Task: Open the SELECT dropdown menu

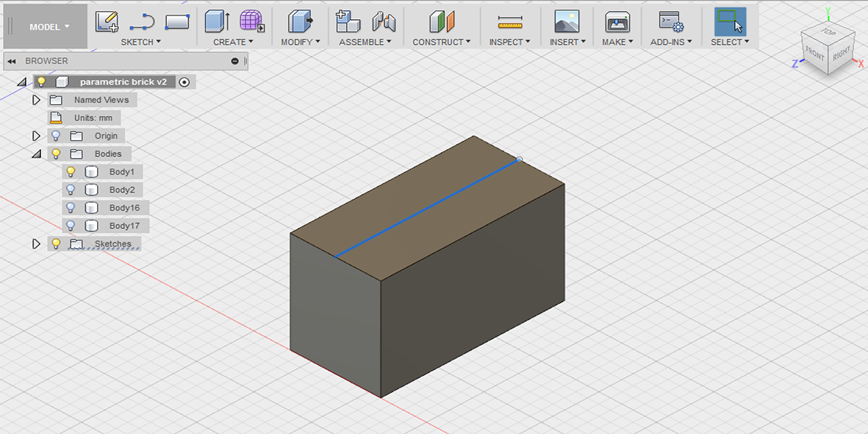Action: pos(730,42)
